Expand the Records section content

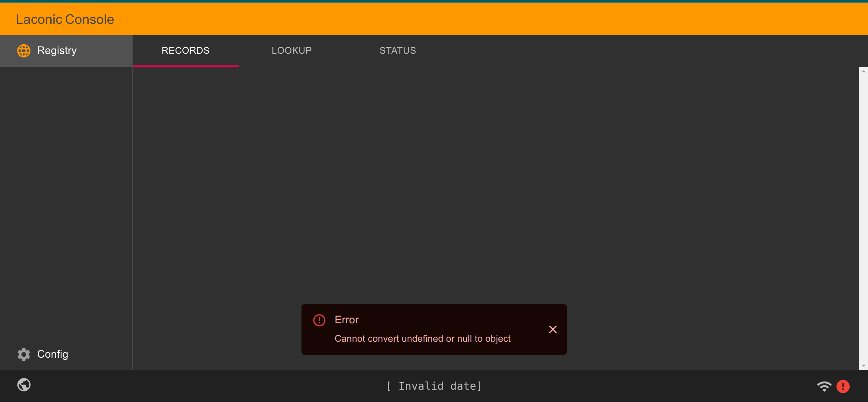(x=185, y=50)
